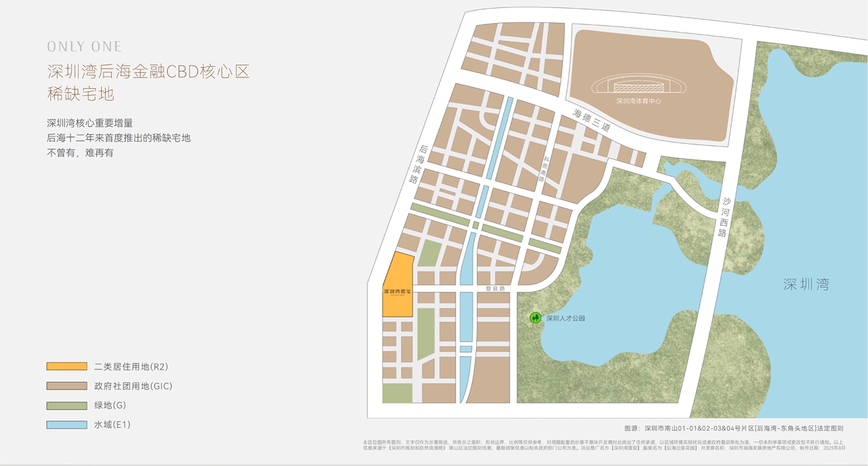Click the ONLY ONE heading text
The width and height of the screenshot is (868, 466).
point(84,47)
